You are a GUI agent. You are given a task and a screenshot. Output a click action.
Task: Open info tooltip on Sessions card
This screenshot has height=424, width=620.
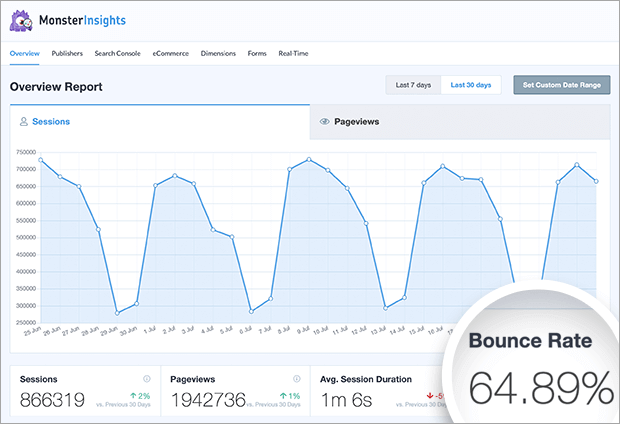click(147, 379)
